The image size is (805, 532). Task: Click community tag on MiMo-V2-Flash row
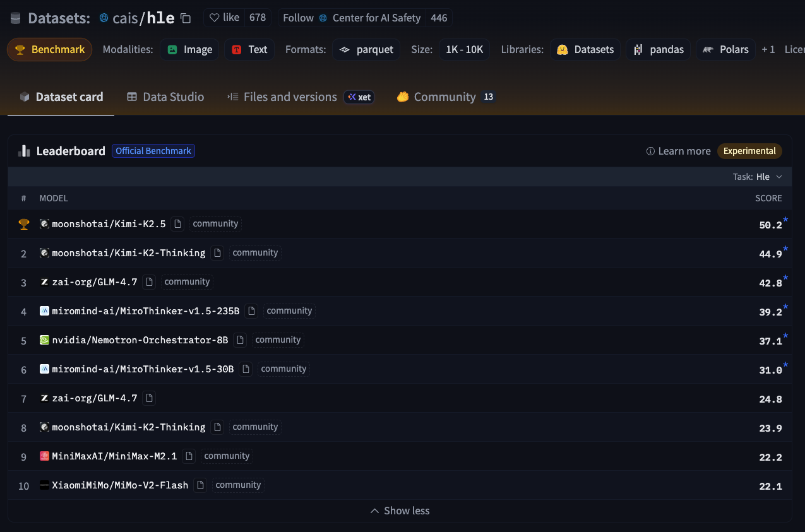238,485
